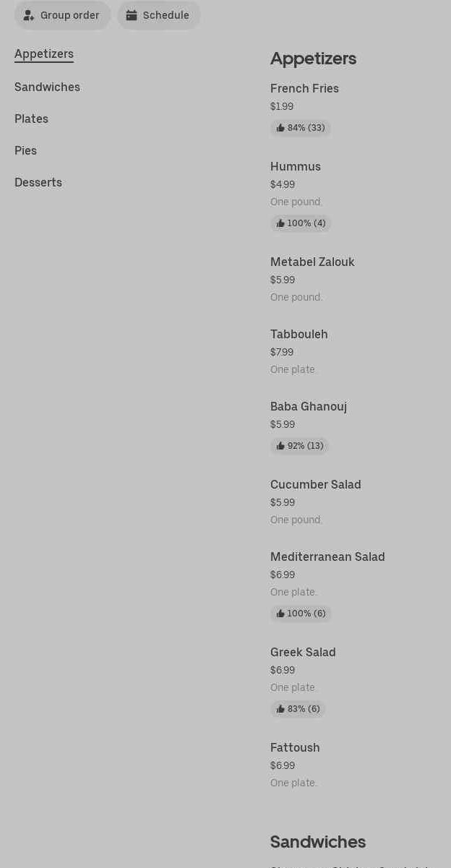Open the Fattoush menu item
Screen dimensions: 451x868
[295, 748]
